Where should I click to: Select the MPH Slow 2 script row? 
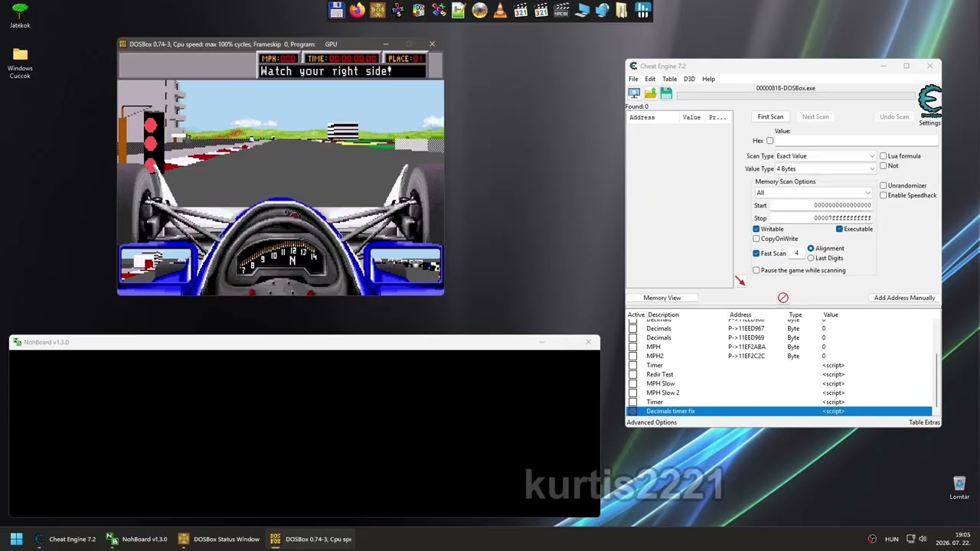[x=779, y=393]
